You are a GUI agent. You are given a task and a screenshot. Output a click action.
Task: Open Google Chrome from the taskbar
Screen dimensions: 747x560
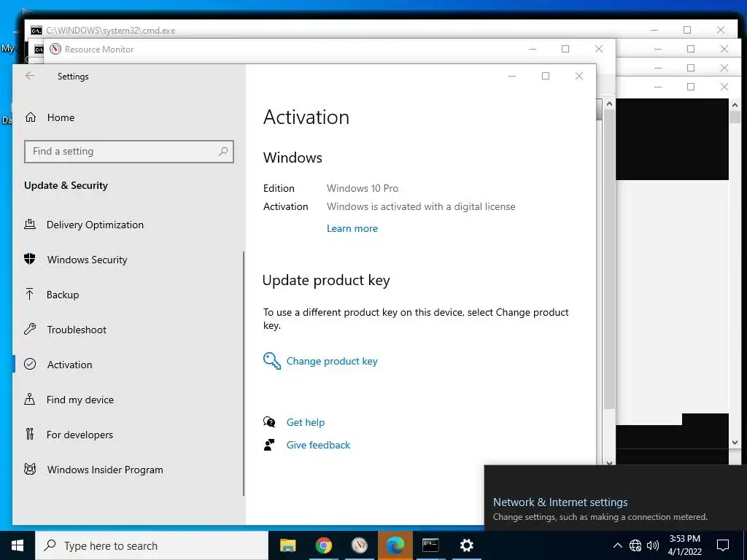[323, 545]
